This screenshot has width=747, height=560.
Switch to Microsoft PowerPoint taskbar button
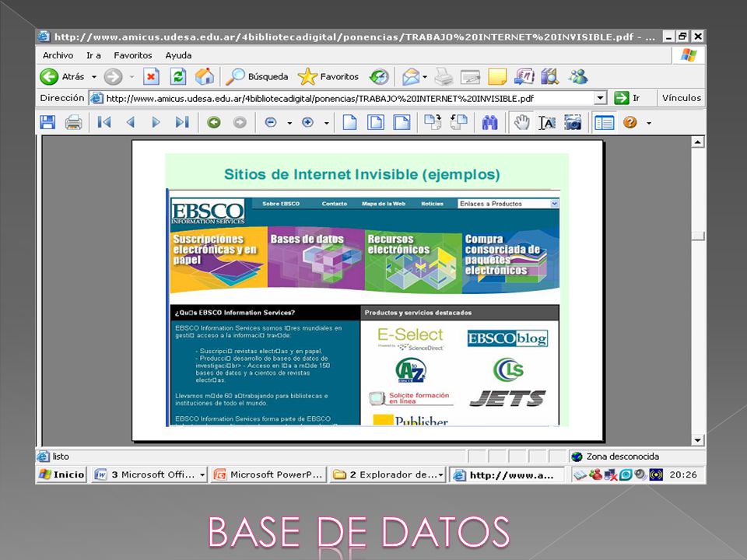[x=268, y=474]
